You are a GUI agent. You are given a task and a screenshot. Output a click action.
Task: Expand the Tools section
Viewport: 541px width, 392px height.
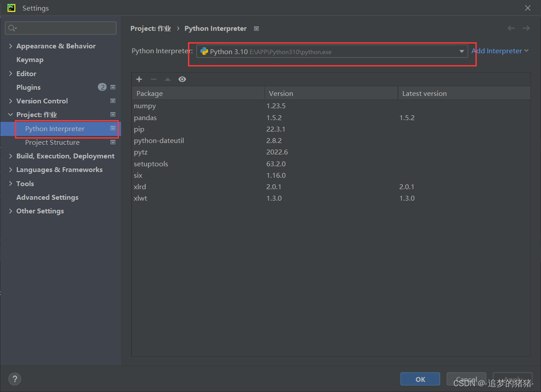(x=11, y=183)
